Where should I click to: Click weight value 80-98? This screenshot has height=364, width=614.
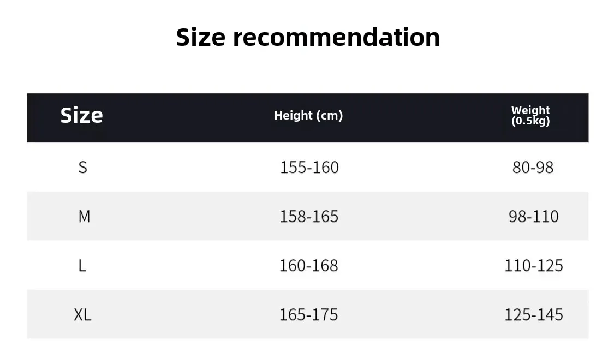533,168
